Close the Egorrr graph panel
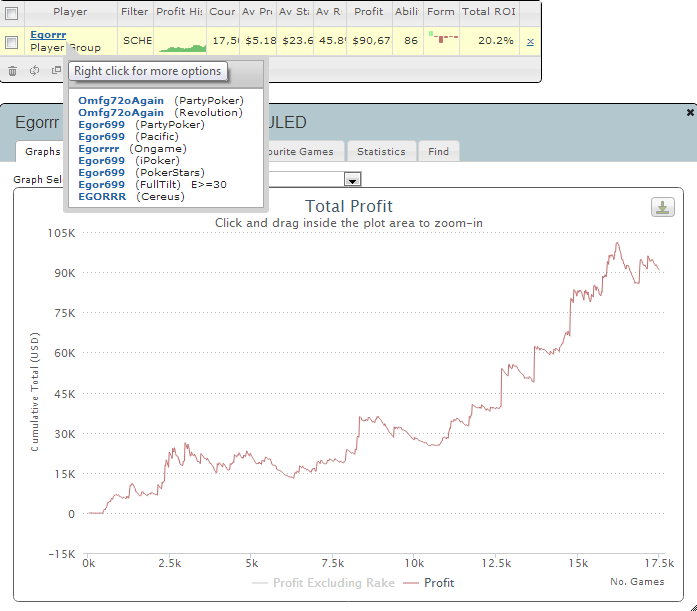697x611 pixels. tap(690, 113)
